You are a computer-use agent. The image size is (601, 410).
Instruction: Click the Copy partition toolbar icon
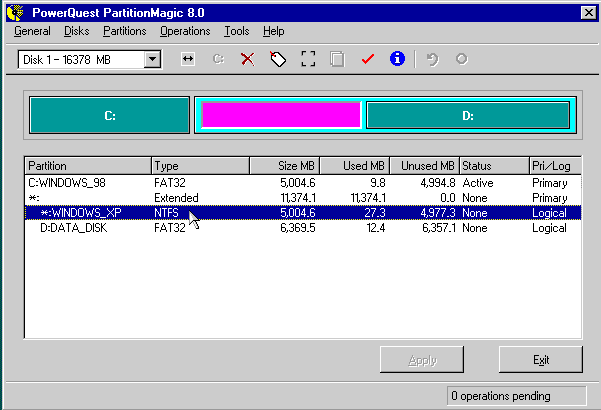pos(337,59)
